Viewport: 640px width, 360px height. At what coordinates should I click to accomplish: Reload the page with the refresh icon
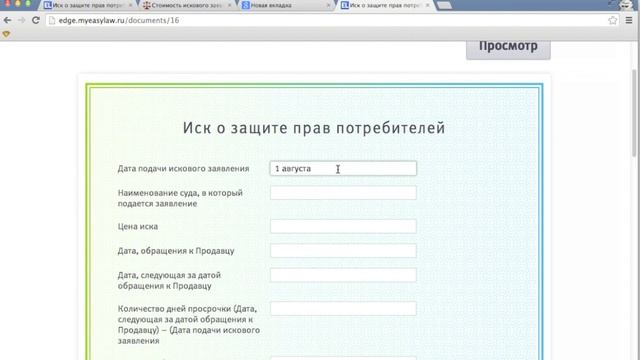tap(36, 20)
